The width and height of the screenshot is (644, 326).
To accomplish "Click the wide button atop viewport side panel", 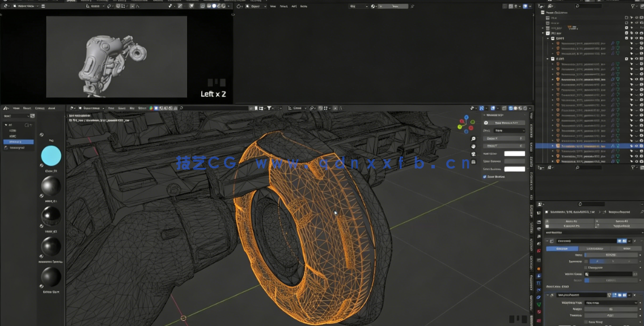I will (505, 122).
